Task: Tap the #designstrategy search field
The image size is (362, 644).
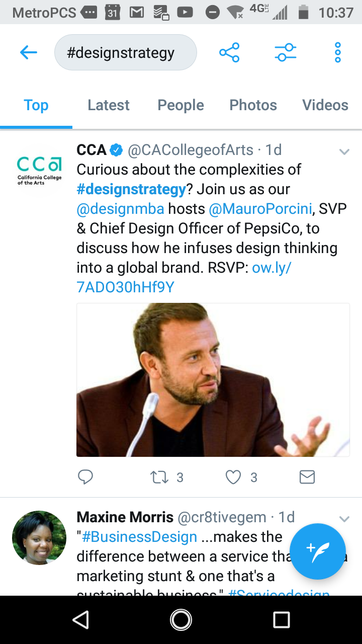Action: pyautogui.click(x=125, y=52)
